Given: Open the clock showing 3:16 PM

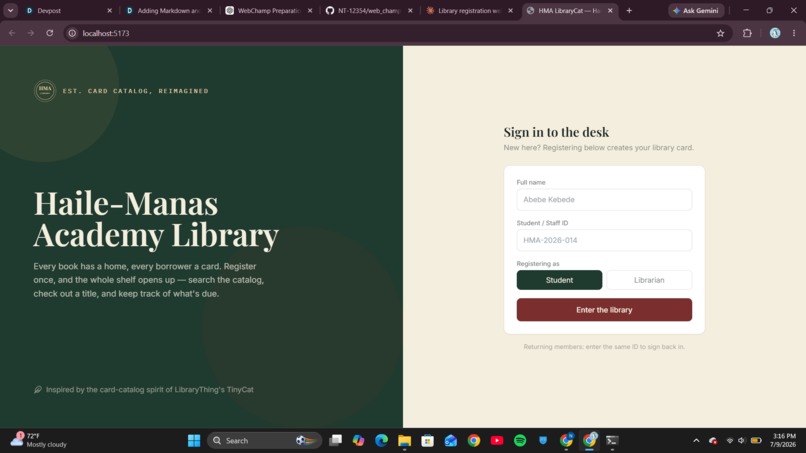Looking at the screenshot, I should (783, 440).
